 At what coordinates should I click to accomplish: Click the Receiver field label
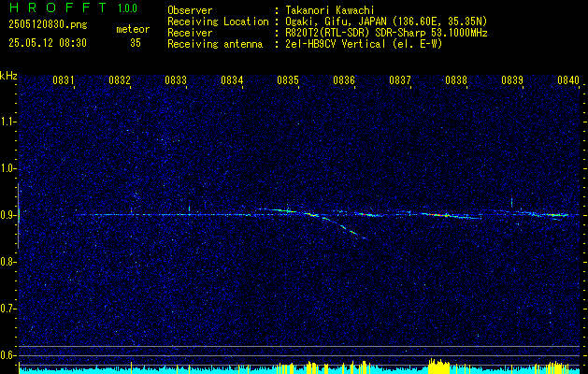pos(190,33)
